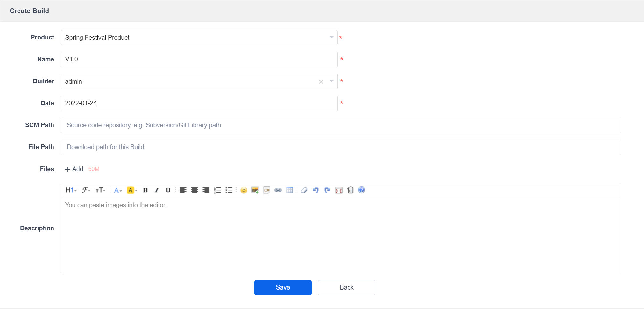Image resolution: width=644 pixels, height=309 pixels.
Task: Toggle bold formatting in the editor
Action: point(145,190)
